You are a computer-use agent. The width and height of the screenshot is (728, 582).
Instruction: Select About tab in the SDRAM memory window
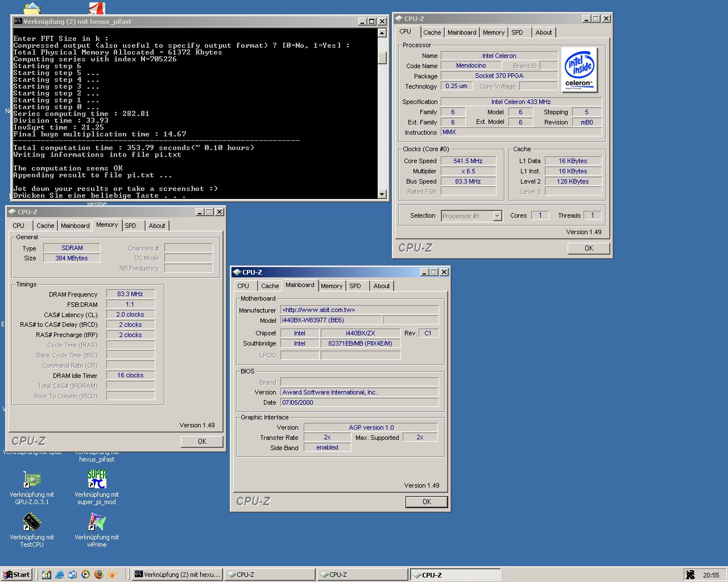157,226
